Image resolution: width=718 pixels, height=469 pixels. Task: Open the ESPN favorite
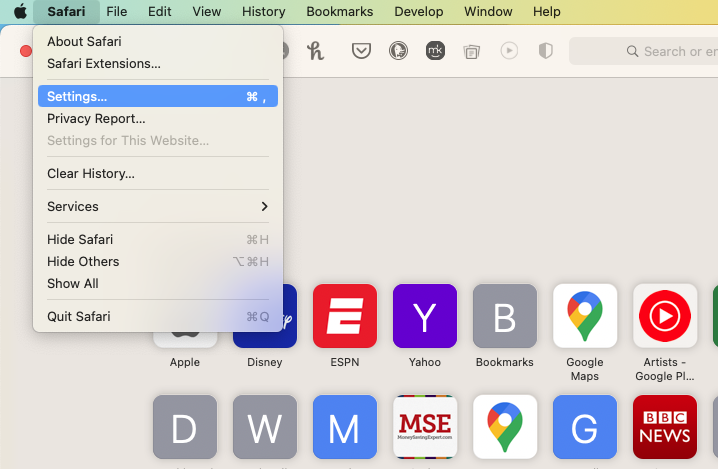345,316
